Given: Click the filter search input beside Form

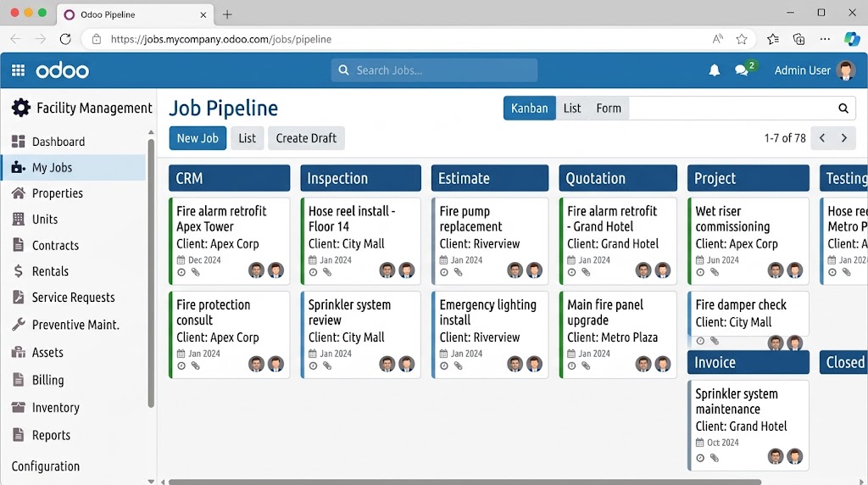Looking at the screenshot, I should point(742,108).
